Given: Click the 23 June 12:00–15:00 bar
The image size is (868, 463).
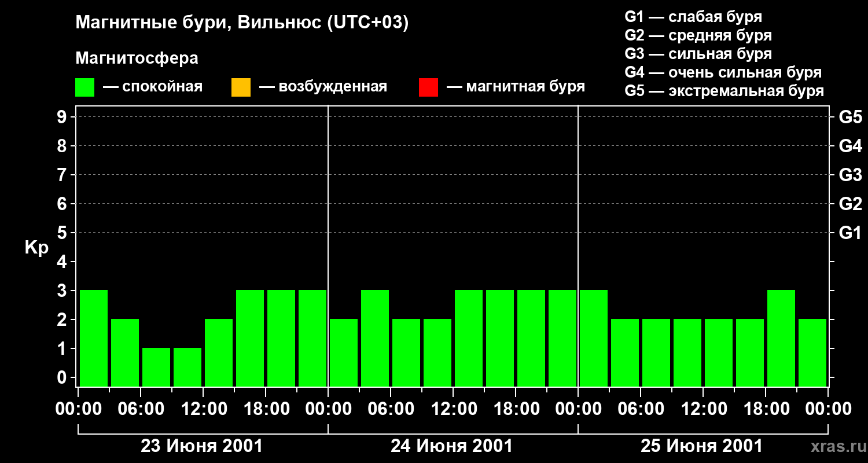Looking at the screenshot, I should [219, 352].
